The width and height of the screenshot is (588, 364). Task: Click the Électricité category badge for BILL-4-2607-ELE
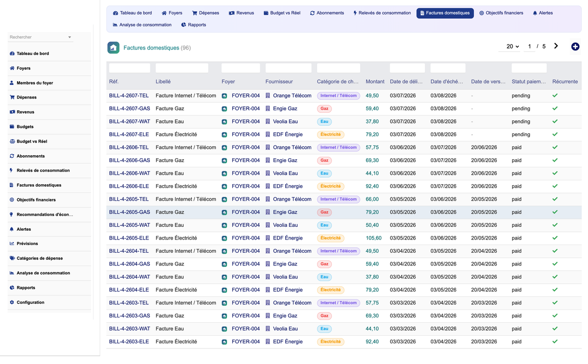click(x=331, y=134)
